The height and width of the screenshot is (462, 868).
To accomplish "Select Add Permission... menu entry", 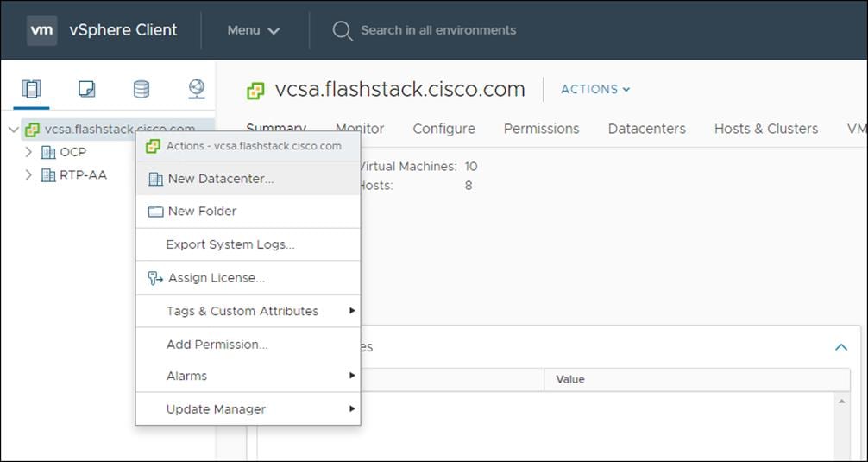I will click(x=248, y=344).
